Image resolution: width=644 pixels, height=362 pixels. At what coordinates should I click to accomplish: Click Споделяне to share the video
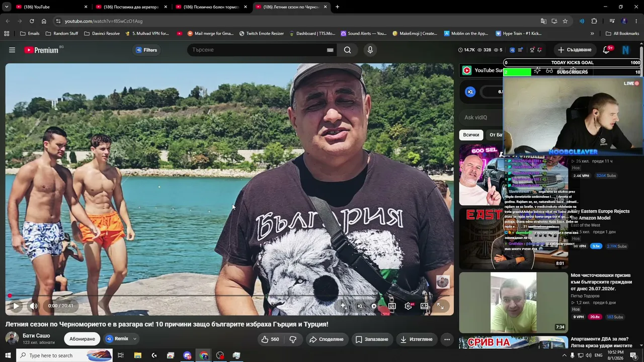pyautogui.click(x=326, y=339)
